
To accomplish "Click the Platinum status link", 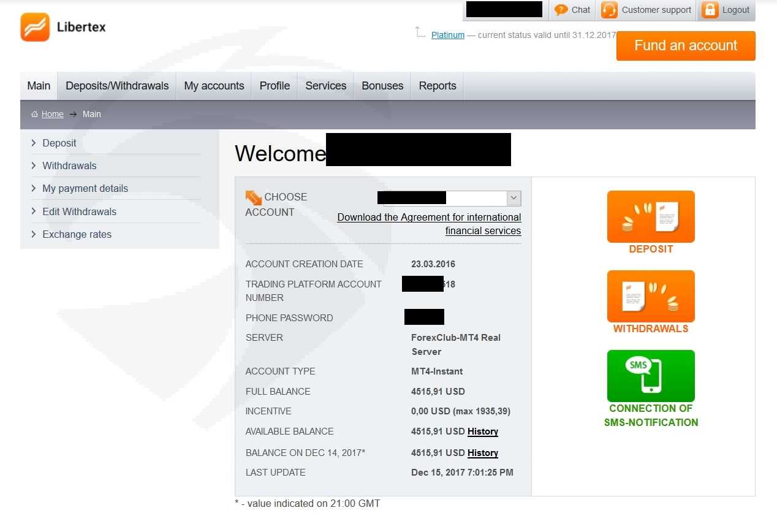I will (x=448, y=35).
